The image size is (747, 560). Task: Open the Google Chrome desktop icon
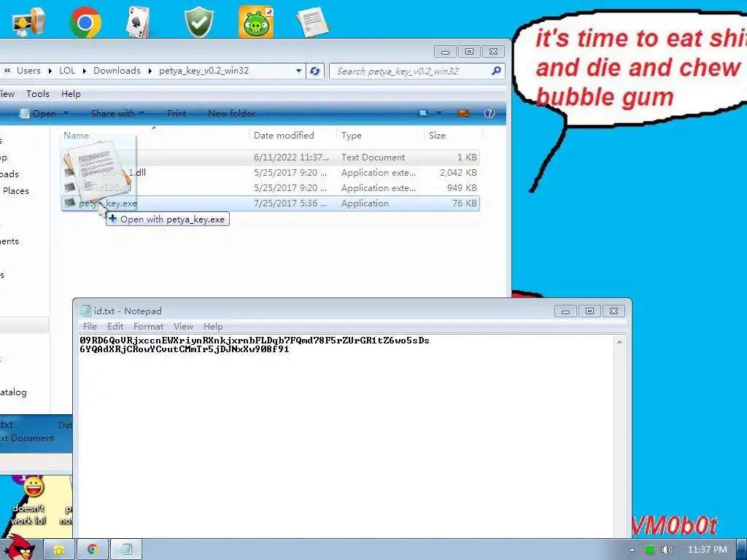85,22
